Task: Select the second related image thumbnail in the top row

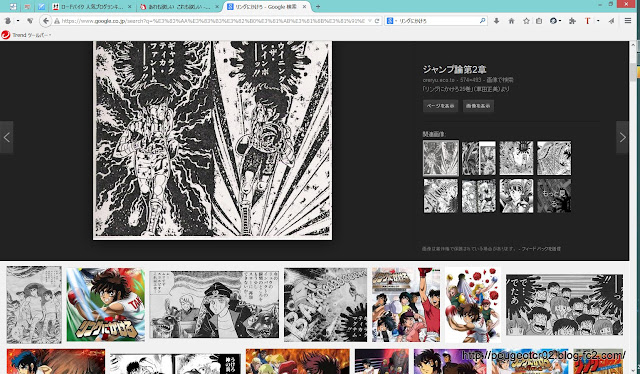Action: (x=478, y=158)
